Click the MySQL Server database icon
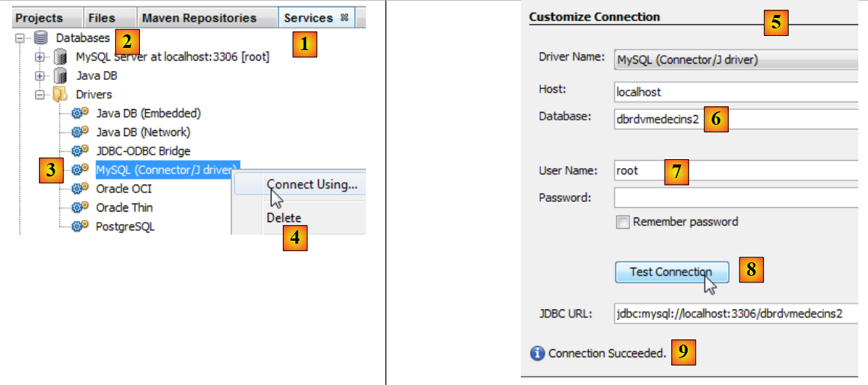Image resolution: width=868 pixels, height=385 pixels. (x=61, y=57)
